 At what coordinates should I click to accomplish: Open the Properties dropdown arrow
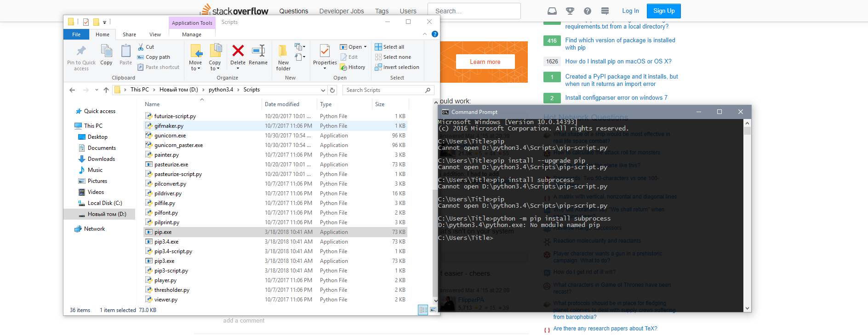[325, 68]
